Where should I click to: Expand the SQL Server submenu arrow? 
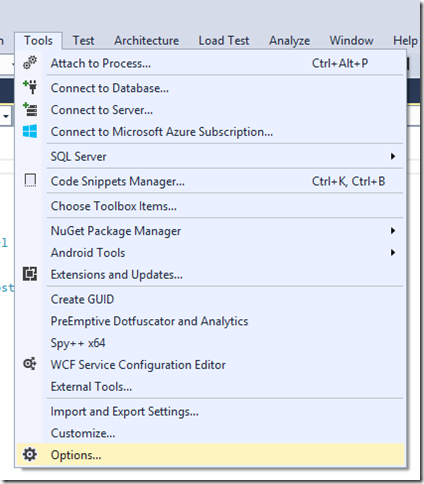coord(393,156)
